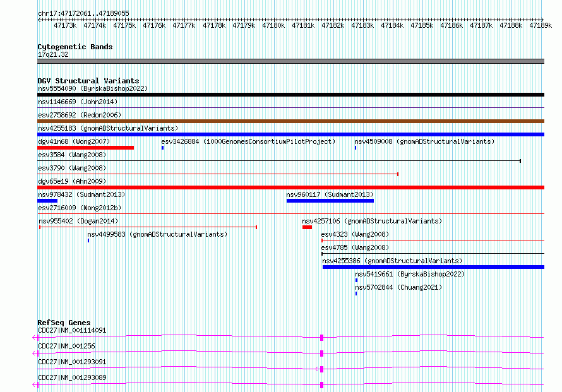Screen dimensions: 562x392
Task: Click the chr17:47172061..47189055 coordinate label
Action: [83, 13]
